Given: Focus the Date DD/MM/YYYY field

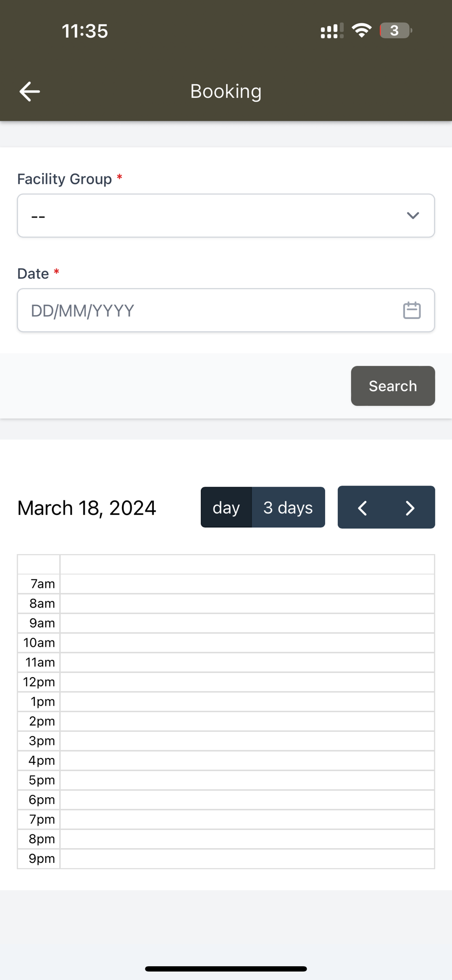Looking at the screenshot, I should click(x=206, y=310).
